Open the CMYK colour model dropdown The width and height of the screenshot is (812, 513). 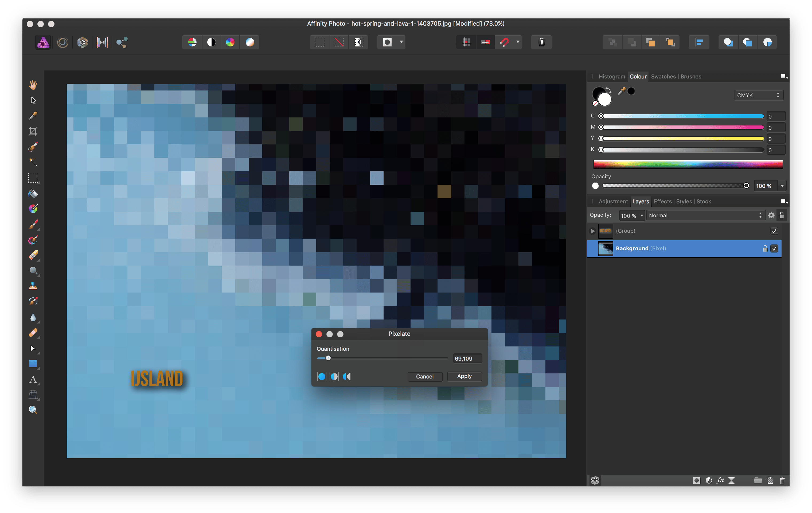coord(758,95)
